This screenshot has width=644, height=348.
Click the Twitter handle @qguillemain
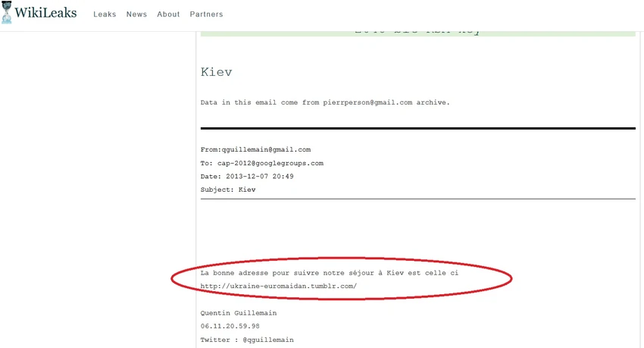[x=268, y=340]
